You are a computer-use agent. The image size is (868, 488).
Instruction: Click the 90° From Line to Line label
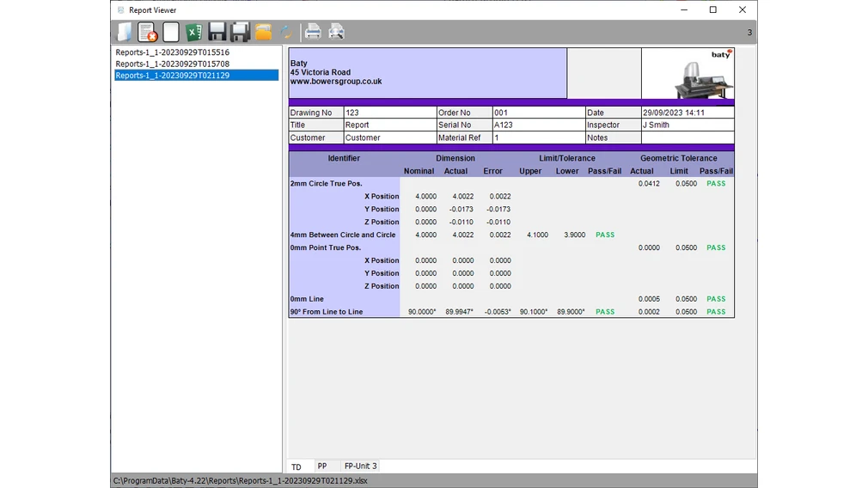pos(326,312)
